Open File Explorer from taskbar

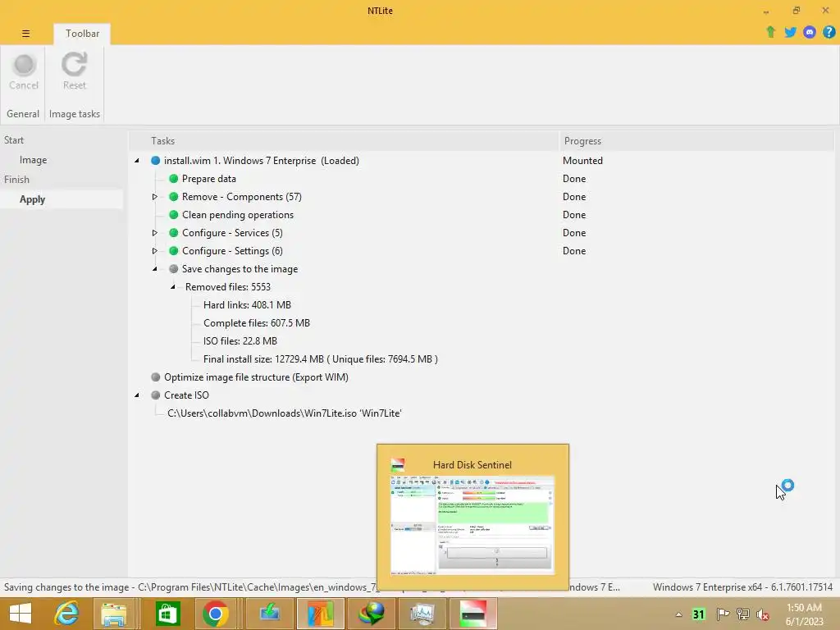point(113,614)
